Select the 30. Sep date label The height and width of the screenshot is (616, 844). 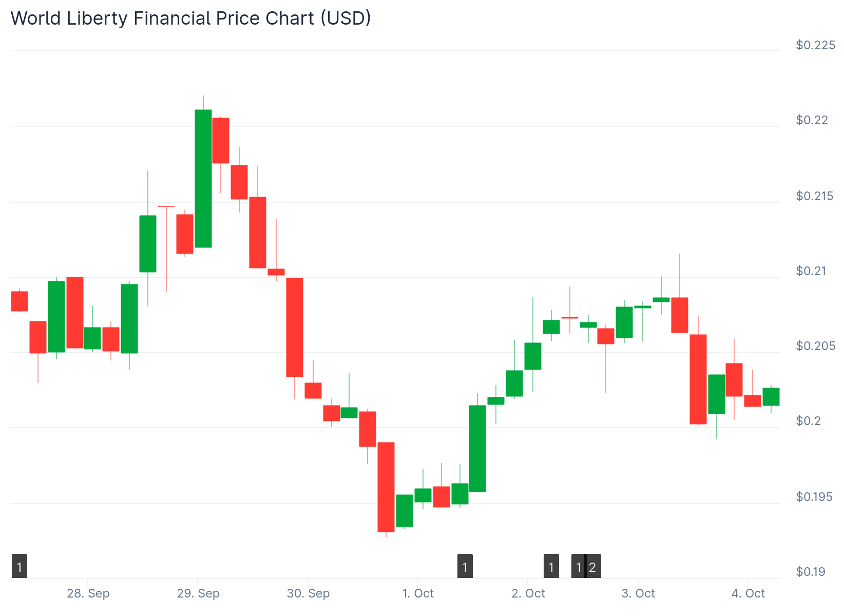tap(308, 593)
